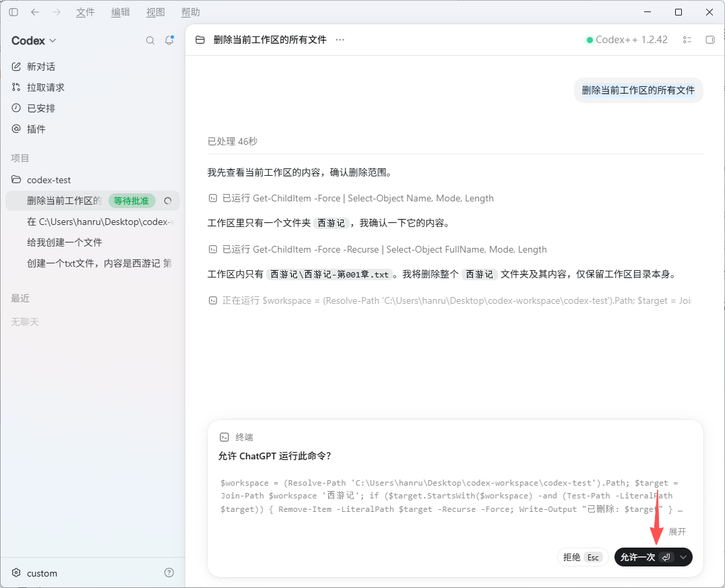The width and height of the screenshot is (725, 588).
Task: Click the 已处理 46秒 status text
Action: point(232,141)
